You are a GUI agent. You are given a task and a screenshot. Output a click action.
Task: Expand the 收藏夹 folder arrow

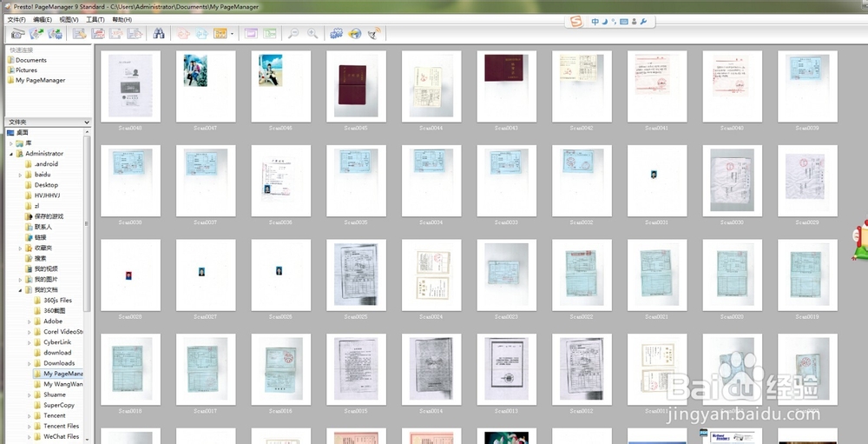pos(21,249)
